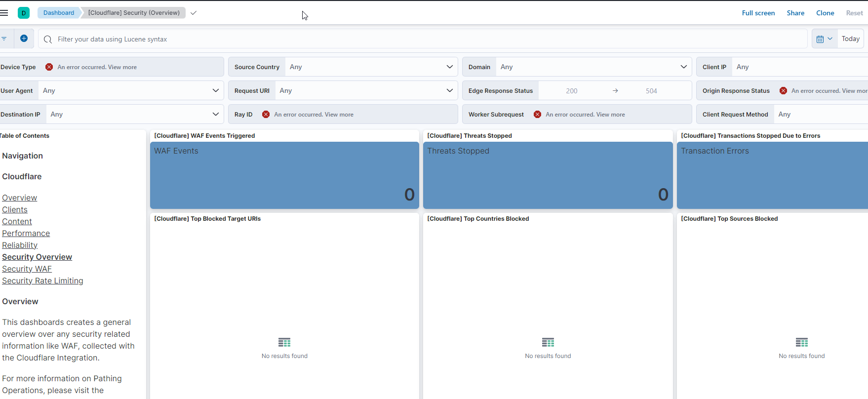Viewport: 868px width, 399px height.
Task: Click the Transactions Stopped Due to Errors title
Action: click(750, 136)
